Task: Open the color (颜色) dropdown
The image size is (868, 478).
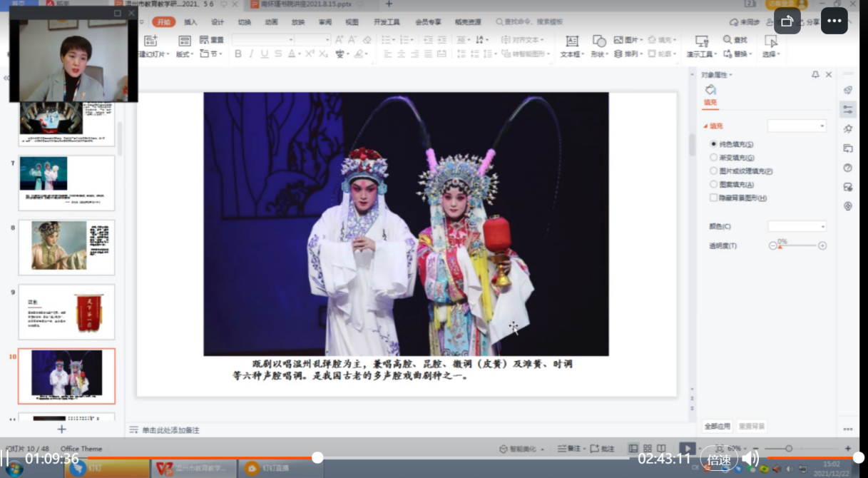Action: 797,226
